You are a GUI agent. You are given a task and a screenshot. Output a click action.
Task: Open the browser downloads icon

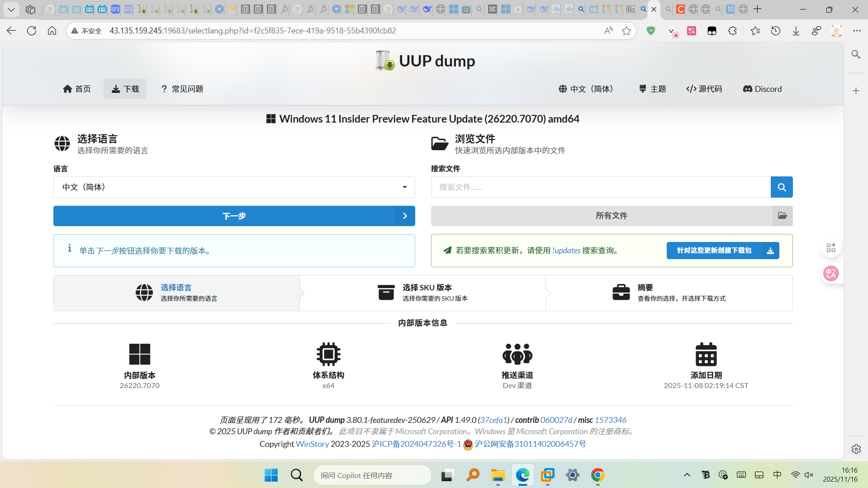click(x=796, y=31)
